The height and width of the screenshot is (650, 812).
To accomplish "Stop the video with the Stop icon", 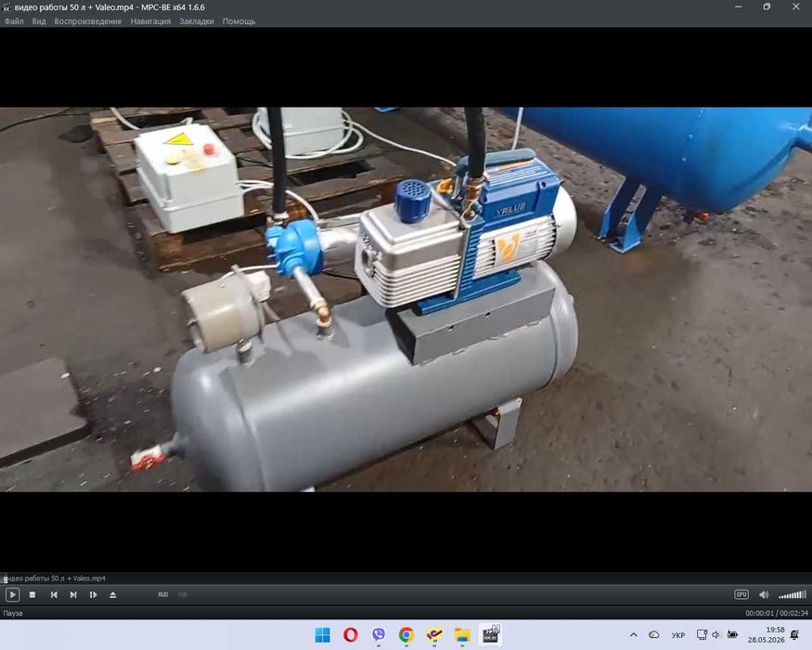I will point(32,594).
